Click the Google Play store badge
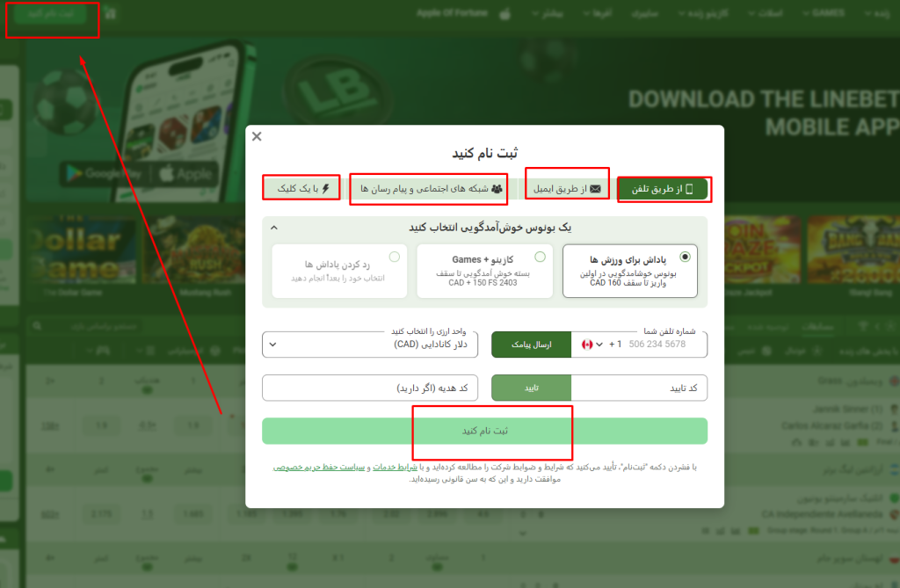Screen dimensions: 900x588 tap(104, 173)
